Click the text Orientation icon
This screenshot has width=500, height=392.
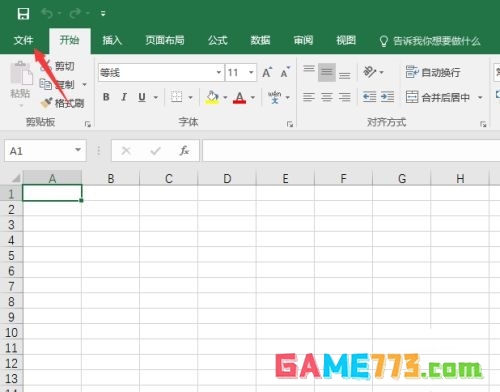point(369,72)
